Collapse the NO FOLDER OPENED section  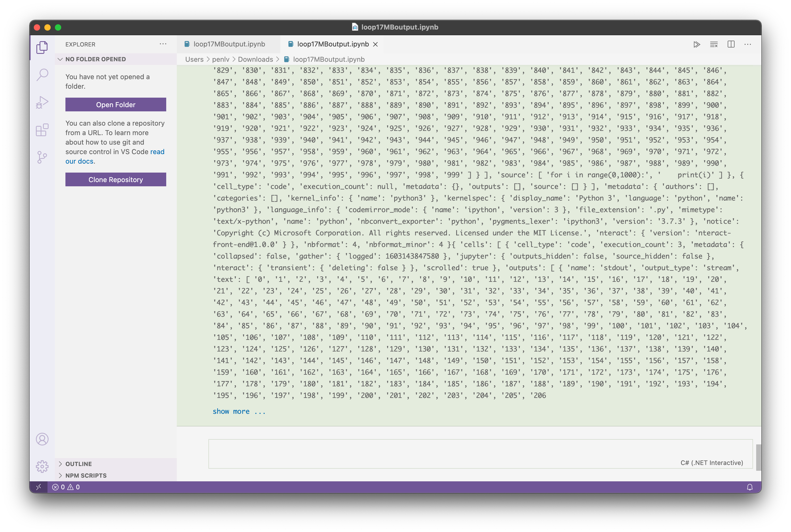pos(60,59)
